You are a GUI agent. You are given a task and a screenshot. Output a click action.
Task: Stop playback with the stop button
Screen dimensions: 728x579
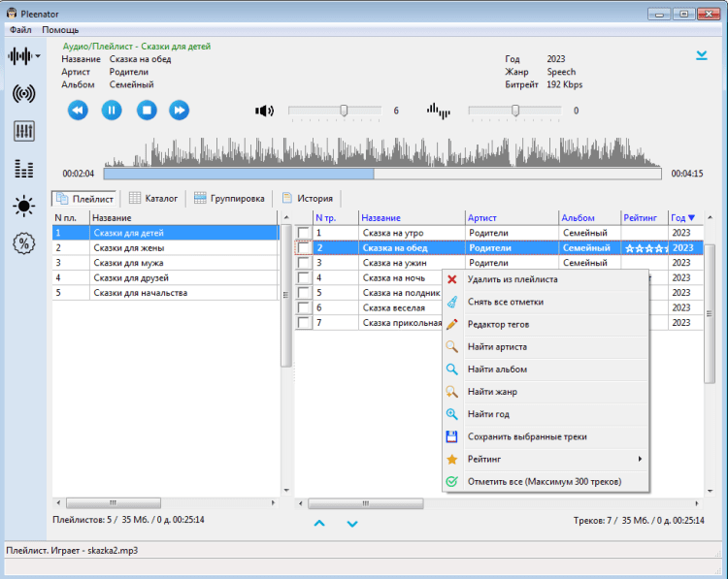pos(146,111)
